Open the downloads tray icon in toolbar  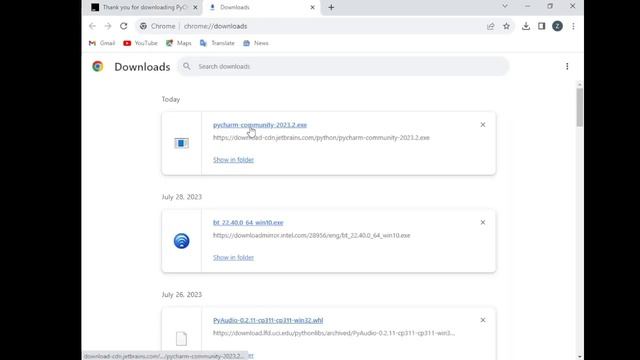[526, 26]
